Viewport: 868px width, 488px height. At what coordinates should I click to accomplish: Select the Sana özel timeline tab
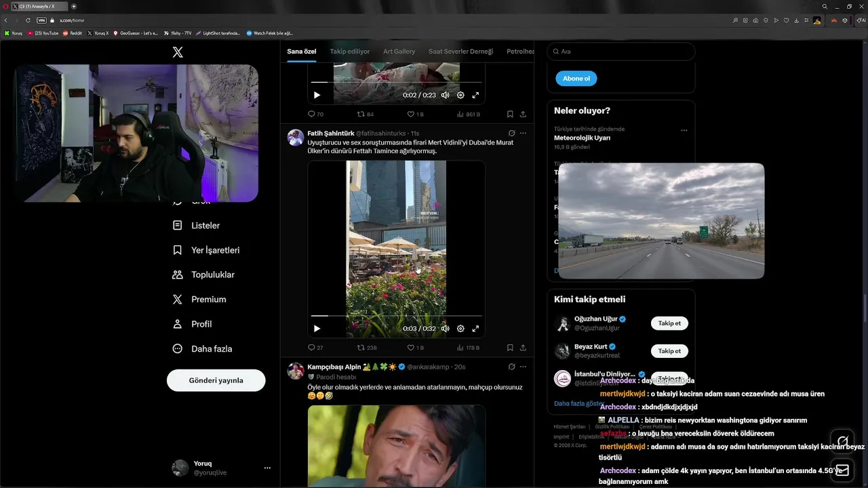click(302, 52)
